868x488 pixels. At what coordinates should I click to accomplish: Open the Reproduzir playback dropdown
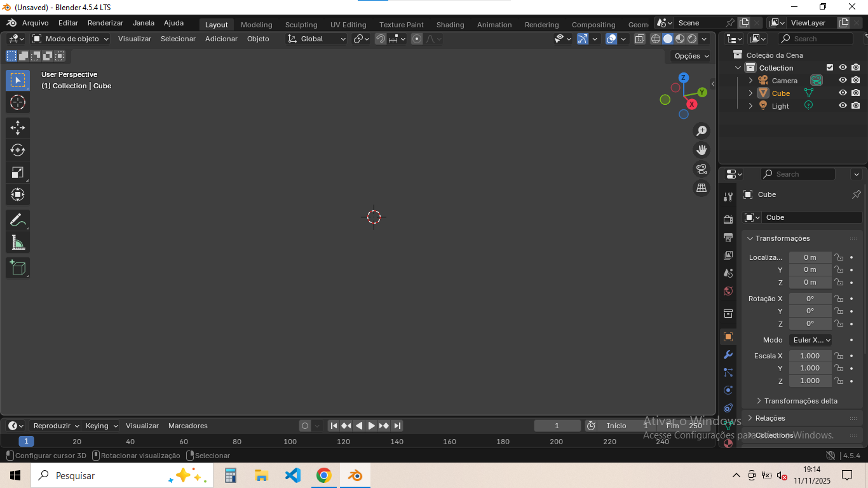(x=56, y=426)
